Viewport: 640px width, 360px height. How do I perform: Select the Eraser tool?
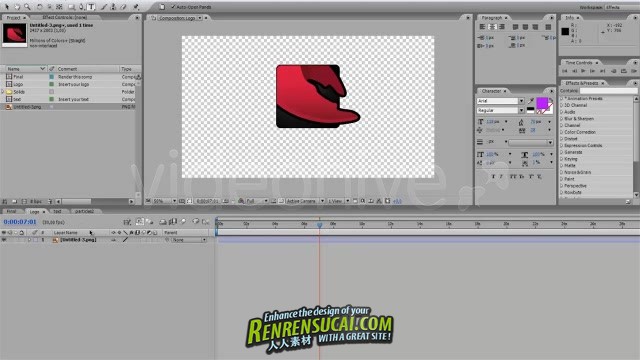[x=123, y=7]
